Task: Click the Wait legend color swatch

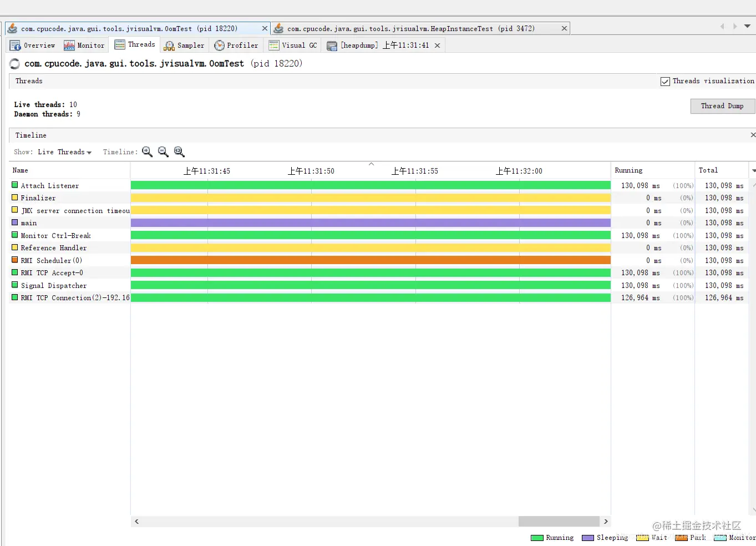Action: pyautogui.click(x=642, y=538)
